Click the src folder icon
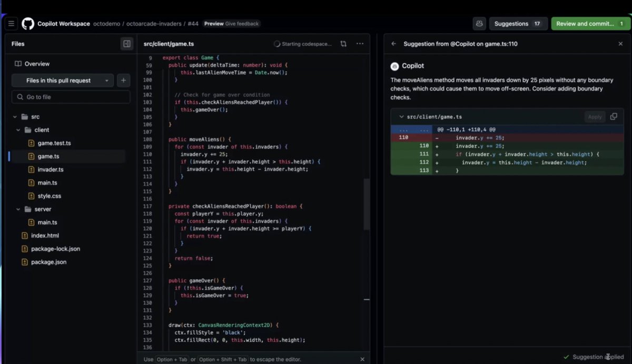632x364 pixels. (x=24, y=117)
